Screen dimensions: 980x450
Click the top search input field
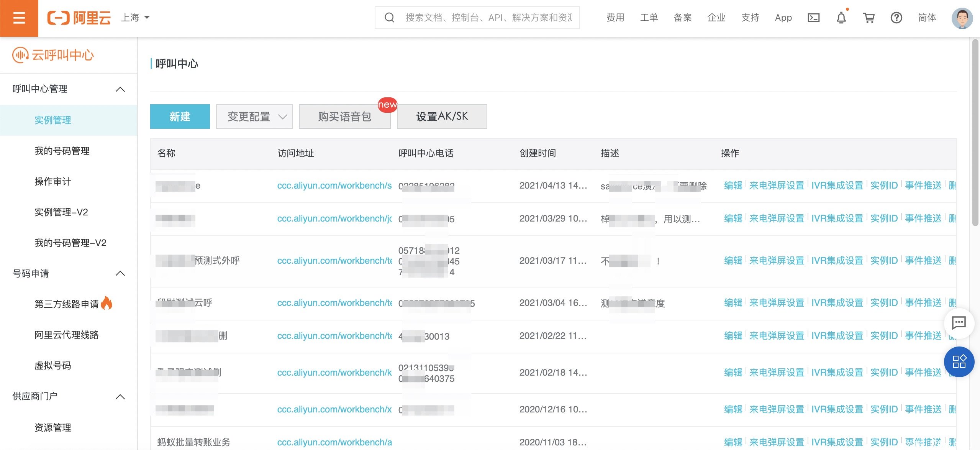click(488, 18)
